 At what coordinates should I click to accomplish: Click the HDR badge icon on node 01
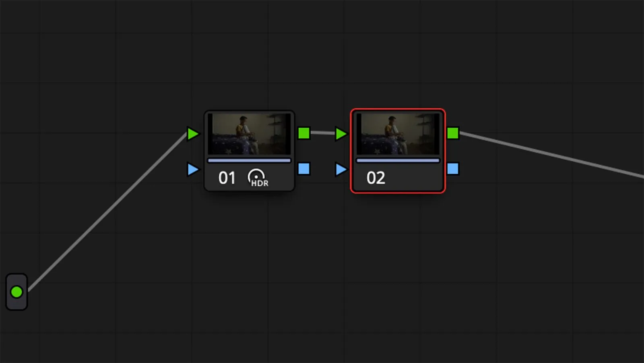pos(258,178)
